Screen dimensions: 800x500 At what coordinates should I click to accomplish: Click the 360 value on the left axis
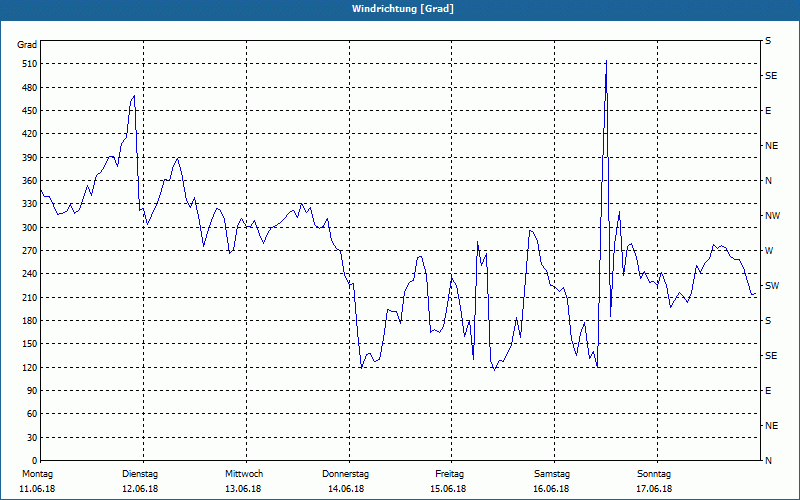point(30,181)
